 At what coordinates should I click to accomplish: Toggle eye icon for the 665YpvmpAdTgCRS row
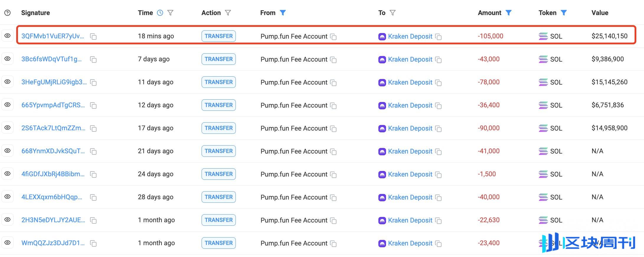pos(8,105)
